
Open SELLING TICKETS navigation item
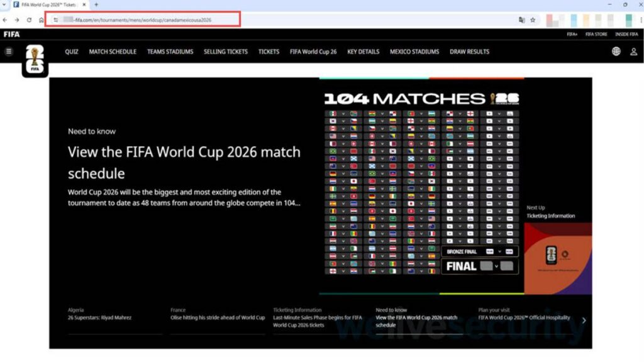pos(226,52)
